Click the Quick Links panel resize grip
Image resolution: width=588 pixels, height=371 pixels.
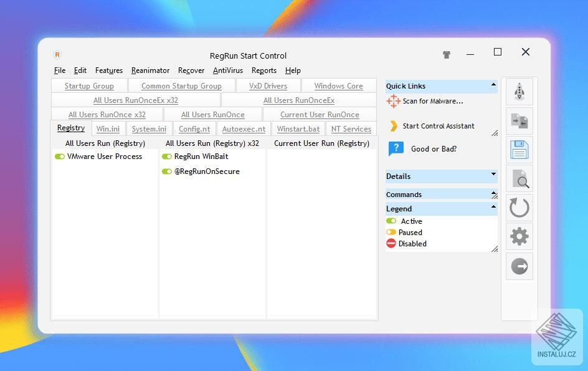point(495,133)
